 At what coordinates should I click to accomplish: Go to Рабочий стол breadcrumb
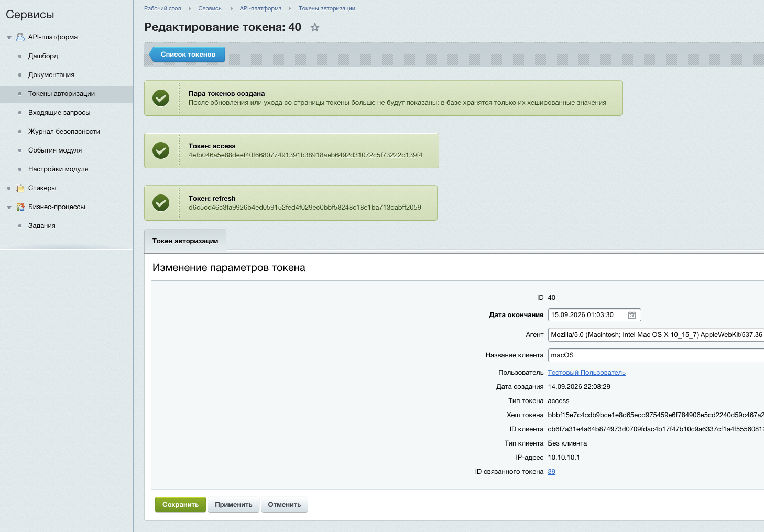(x=162, y=8)
